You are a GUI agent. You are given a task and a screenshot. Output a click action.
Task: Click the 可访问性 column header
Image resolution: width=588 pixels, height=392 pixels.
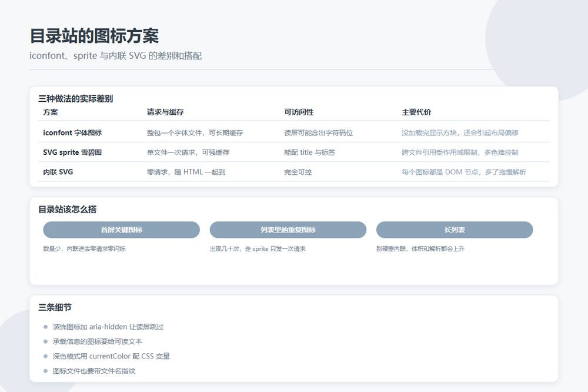[299, 112]
